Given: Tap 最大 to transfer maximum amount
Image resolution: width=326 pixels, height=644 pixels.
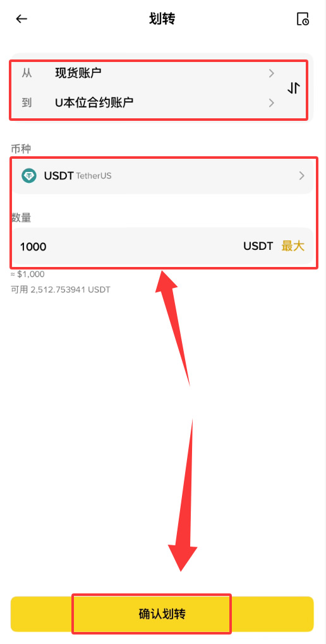Looking at the screenshot, I should tap(293, 246).
